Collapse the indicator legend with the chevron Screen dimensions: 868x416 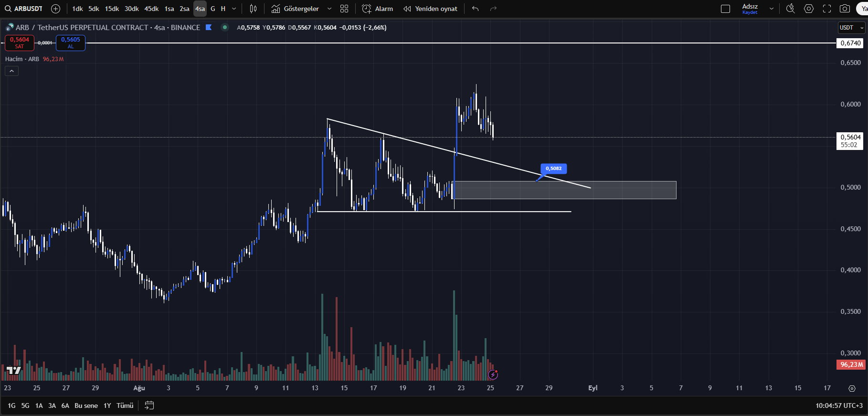point(11,71)
